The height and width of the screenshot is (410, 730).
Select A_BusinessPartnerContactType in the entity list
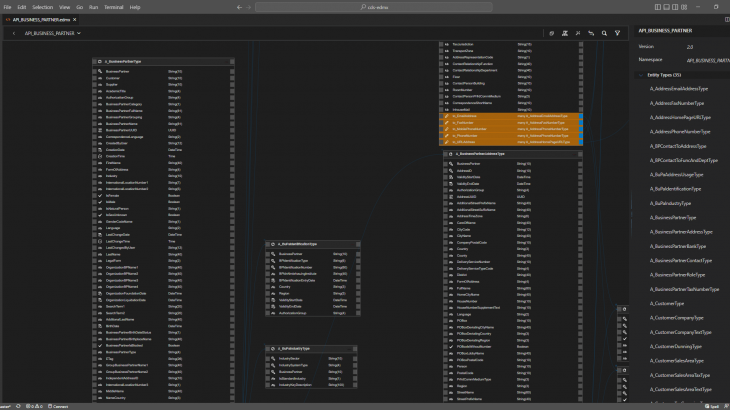(x=681, y=261)
